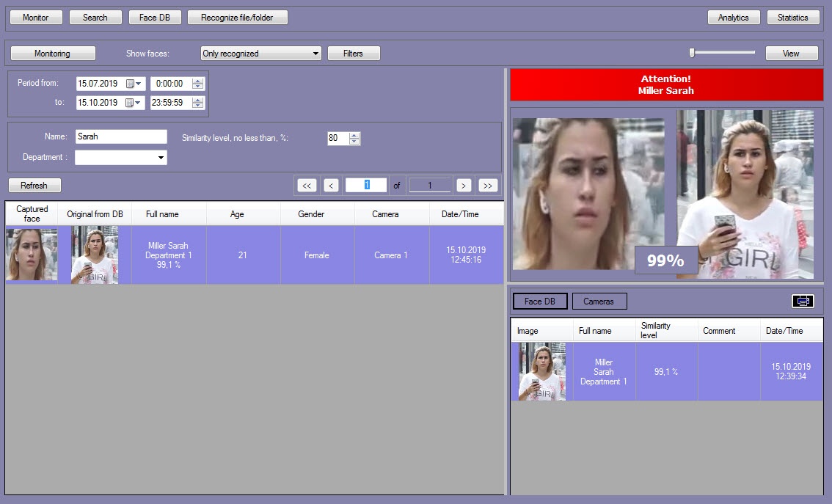Screen dimensions: 832x504
Task: Select the Face DB tab in right panel
Action: [x=540, y=302]
